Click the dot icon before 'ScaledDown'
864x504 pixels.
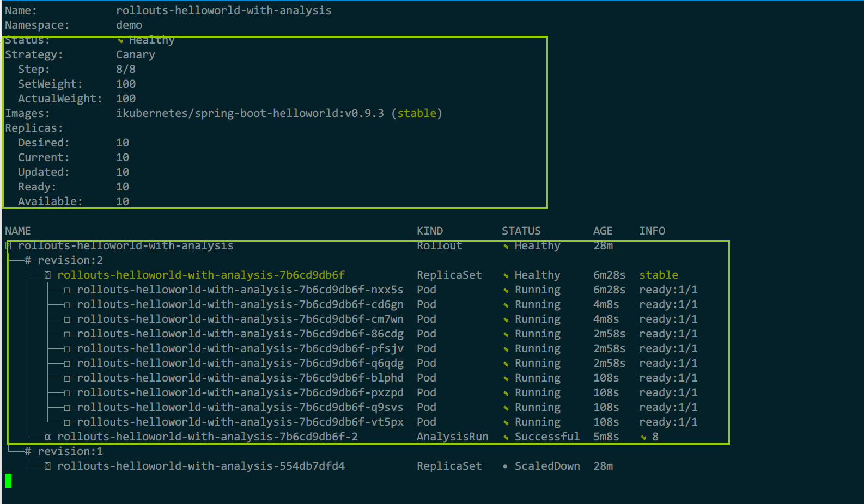(506, 466)
